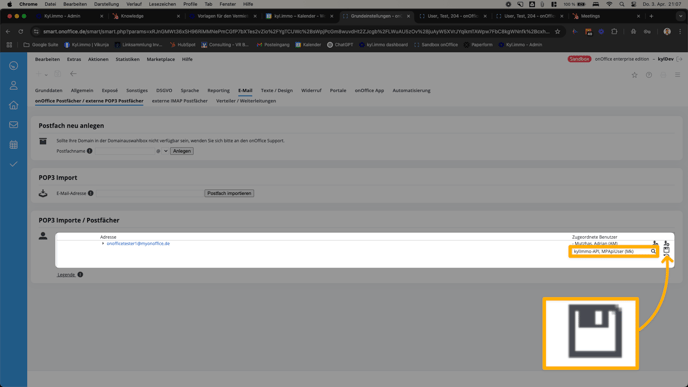
Task: Reload page with Chrome reload icon
Action: (21, 32)
